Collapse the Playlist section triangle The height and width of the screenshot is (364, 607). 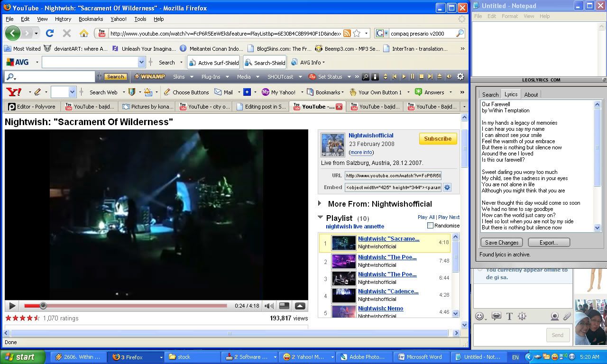tap(321, 218)
